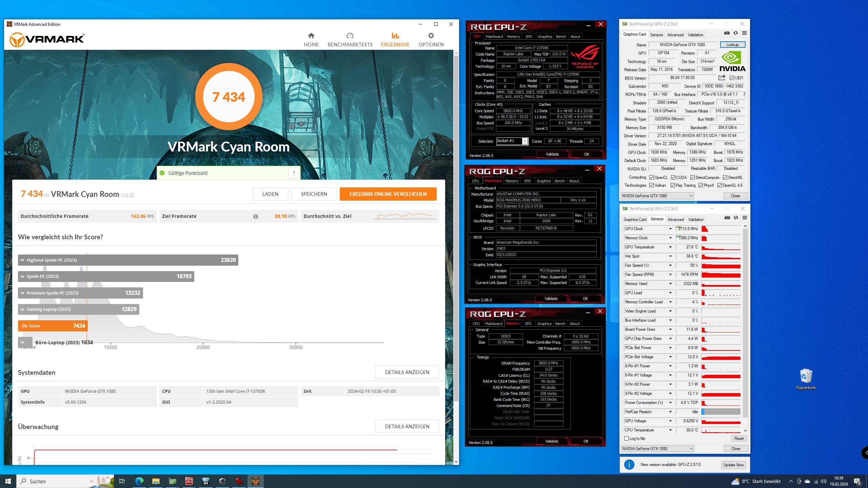This screenshot has height=488, width=868.
Task: Open Task View in the taskbar
Action: click(122, 481)
